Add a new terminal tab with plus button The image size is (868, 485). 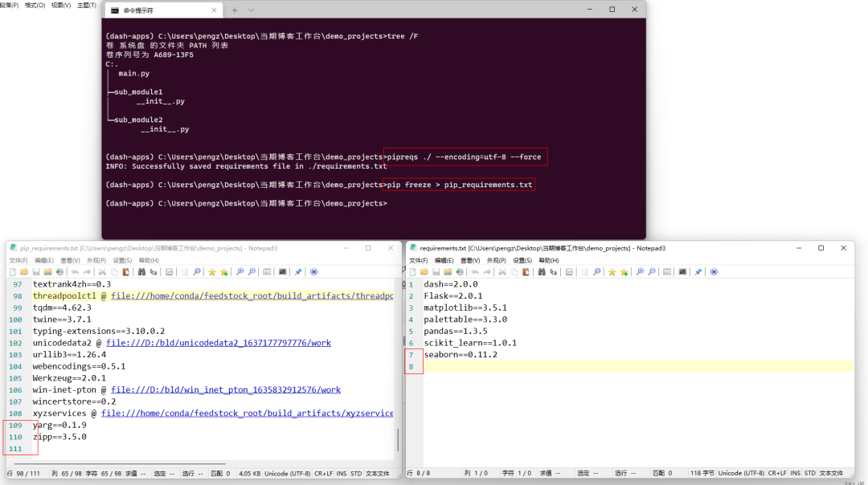pos(235,10)
